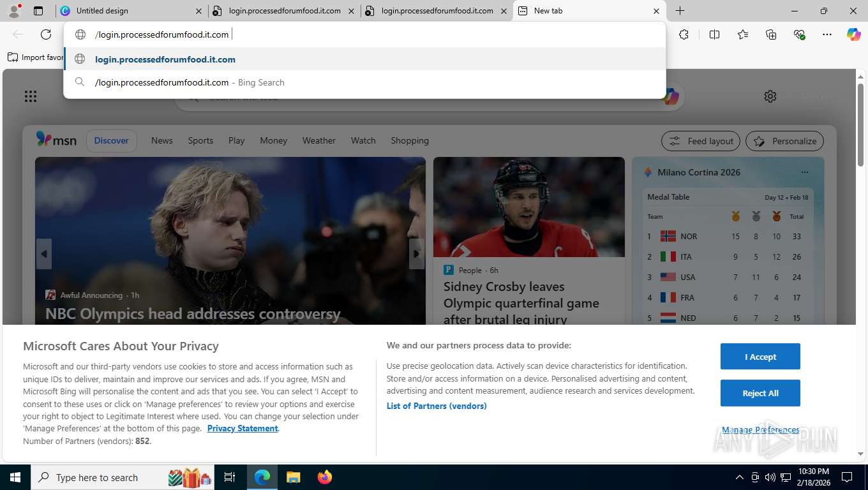Screen dimensions: 868x490
Task: Click the msn logo
Action: 56,140
